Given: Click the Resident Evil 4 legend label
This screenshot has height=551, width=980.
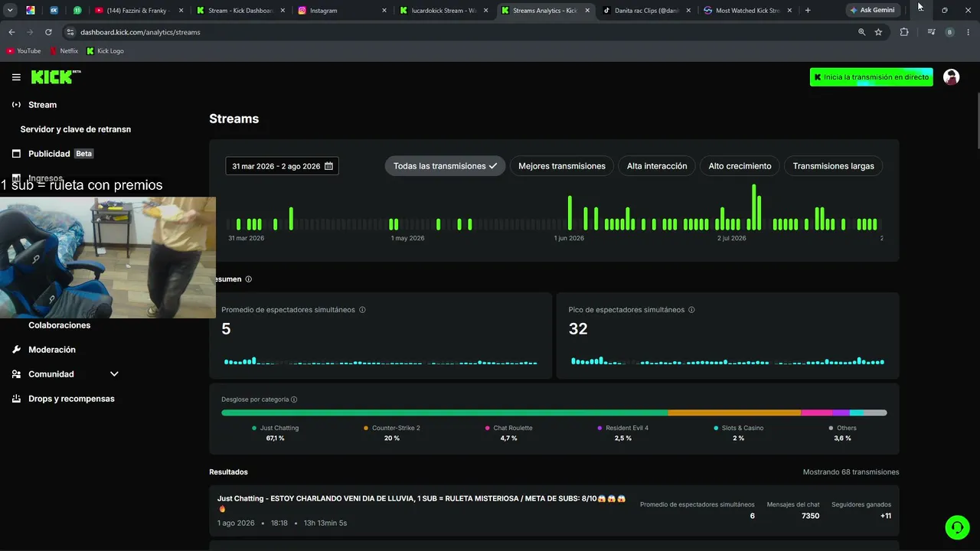Looking at the screenshot, I should (x=627, y=428).
